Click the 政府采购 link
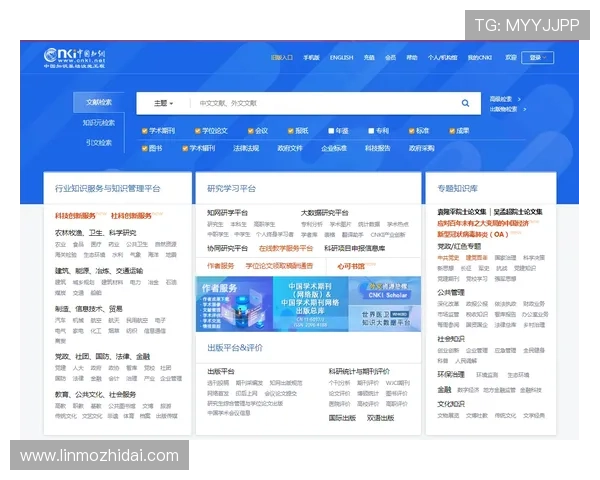 pyautogui.click(x=421, y=149)
